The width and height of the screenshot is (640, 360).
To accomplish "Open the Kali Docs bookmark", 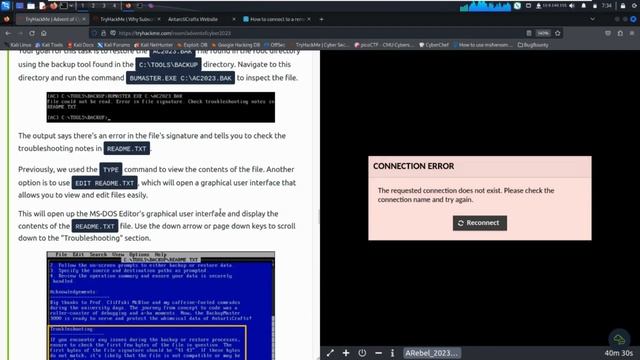I will pos(81,45).
